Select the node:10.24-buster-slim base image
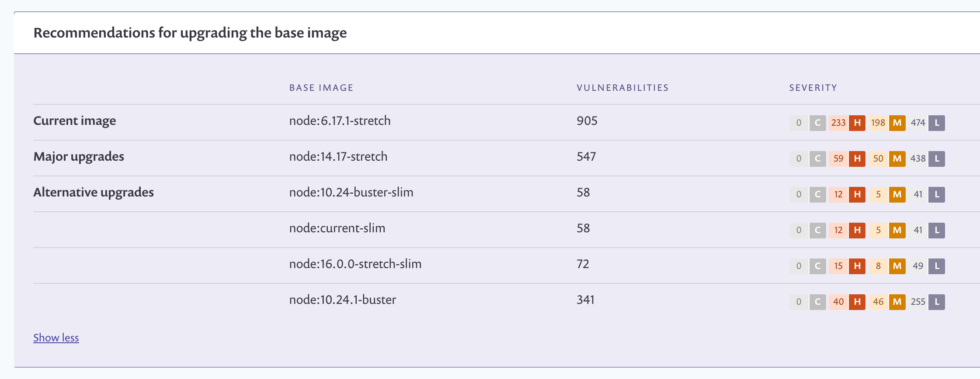Viewport: 980px width, 379px height. tap(351, 192)
